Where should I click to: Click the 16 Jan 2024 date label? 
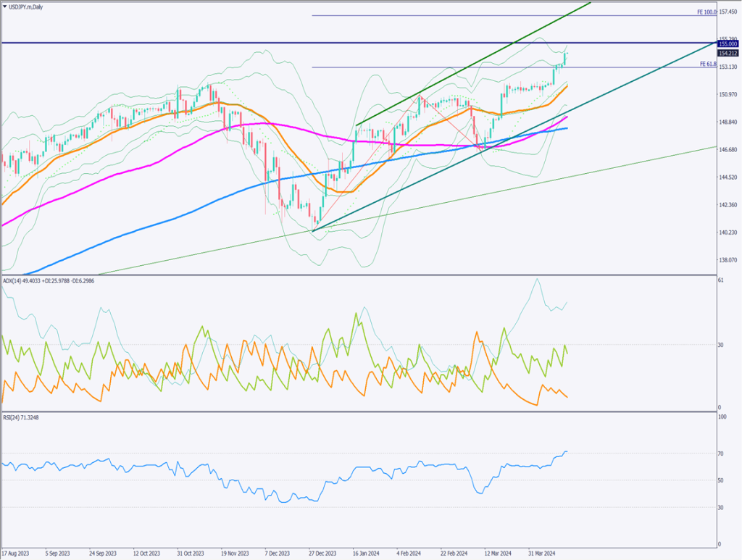click(367, 554)
